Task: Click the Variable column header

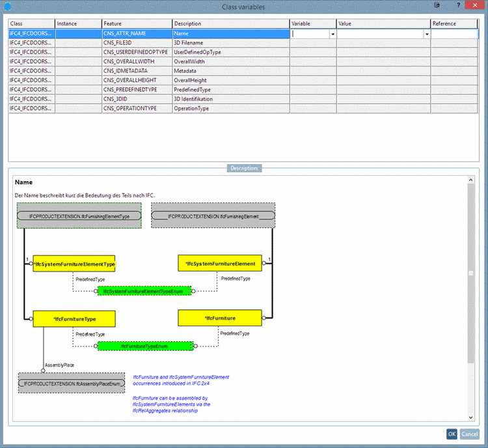Action: tap(313, 23)
